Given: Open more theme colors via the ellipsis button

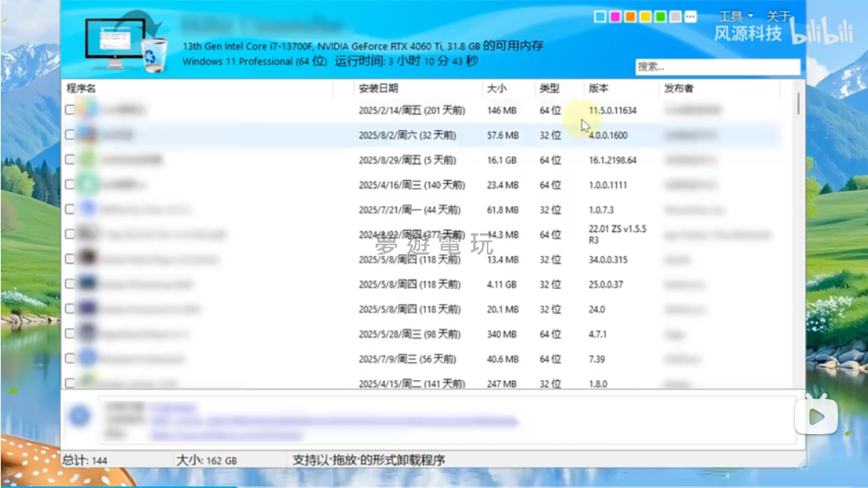Looking at the screenshot, I should point(690,17).
